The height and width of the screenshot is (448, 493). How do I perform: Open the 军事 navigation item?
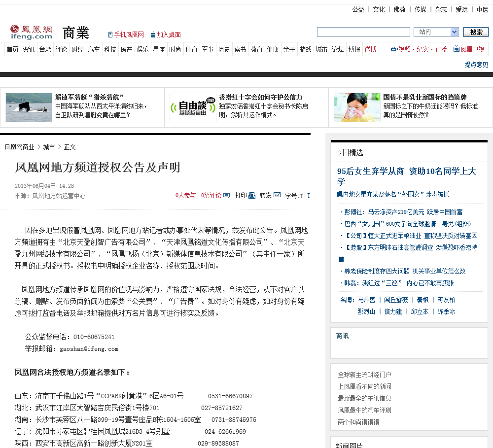pyautogui.click(x=208, y=49)
